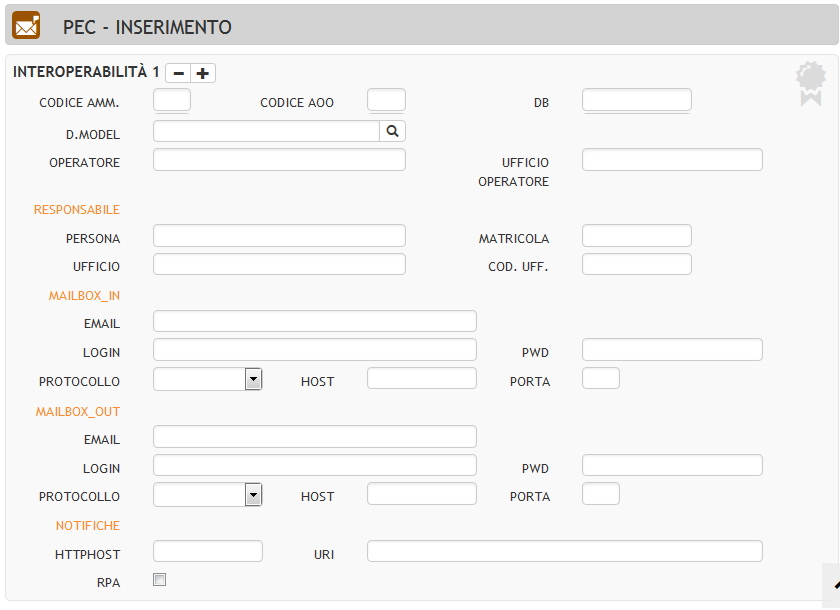Click the HTTPHOST input field
840x610 pixels.
tap(208, 551)
